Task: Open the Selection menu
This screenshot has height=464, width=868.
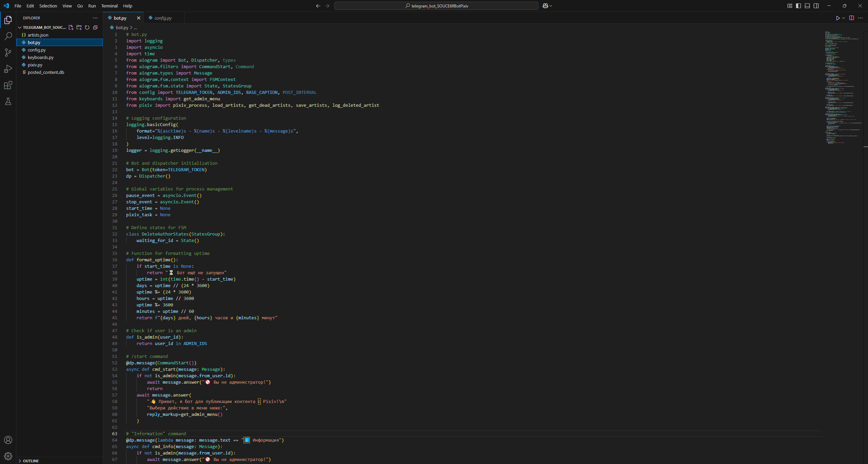Action: tap(48, 6)
